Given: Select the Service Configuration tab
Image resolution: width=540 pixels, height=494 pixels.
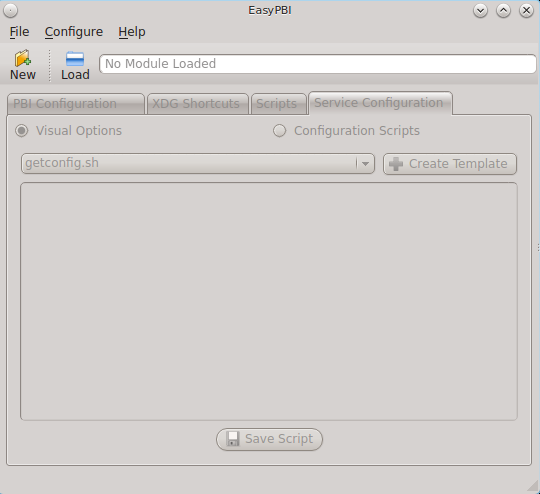Looking at the screenshot, I should [x=381, y=103].
